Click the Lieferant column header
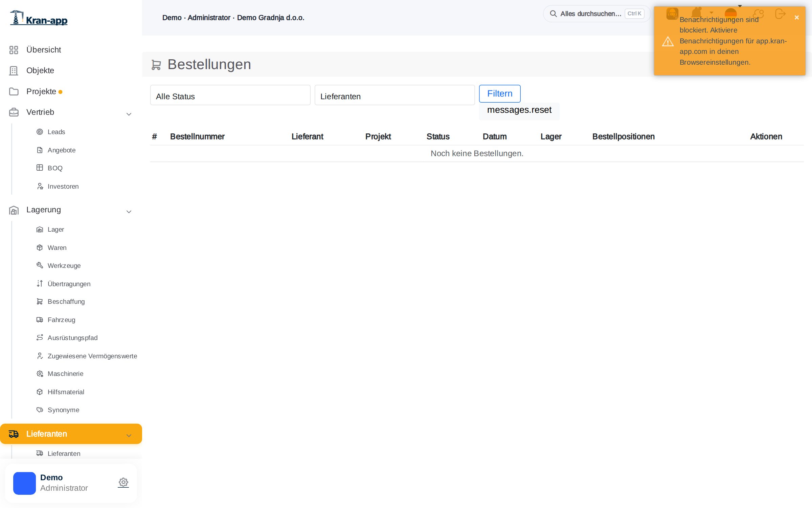812x508 pixels. point(307,136)
